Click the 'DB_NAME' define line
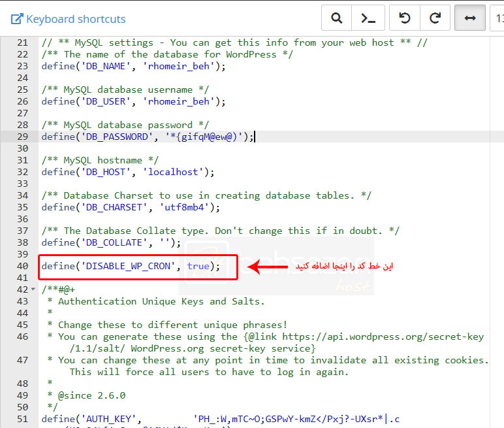 pos(133,66)
